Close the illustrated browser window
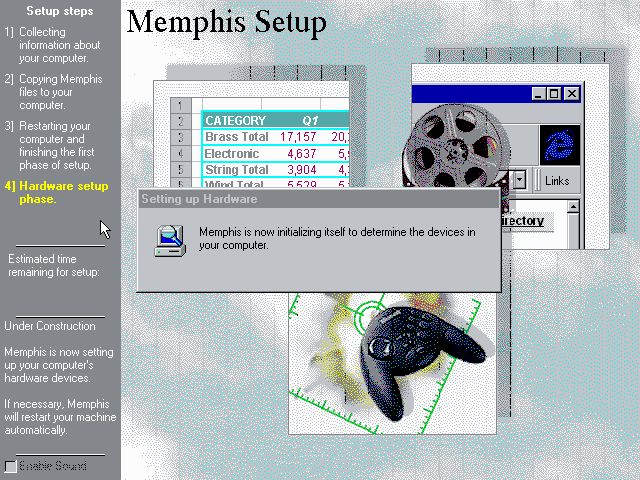 (x=572, y=94)
